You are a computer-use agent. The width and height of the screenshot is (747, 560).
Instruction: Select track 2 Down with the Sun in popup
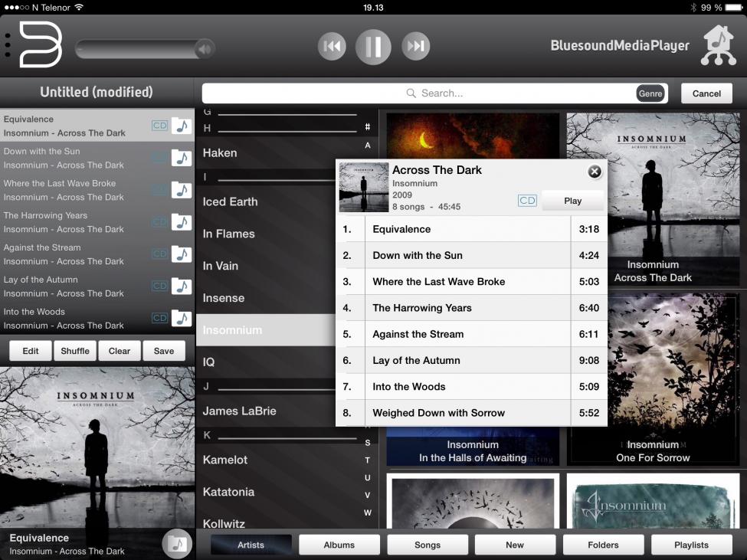click(472, 255)
